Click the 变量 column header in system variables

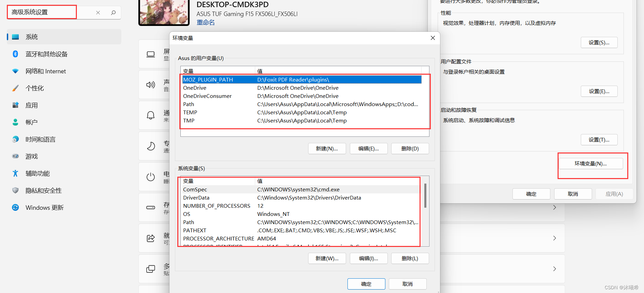pos(218,181)
